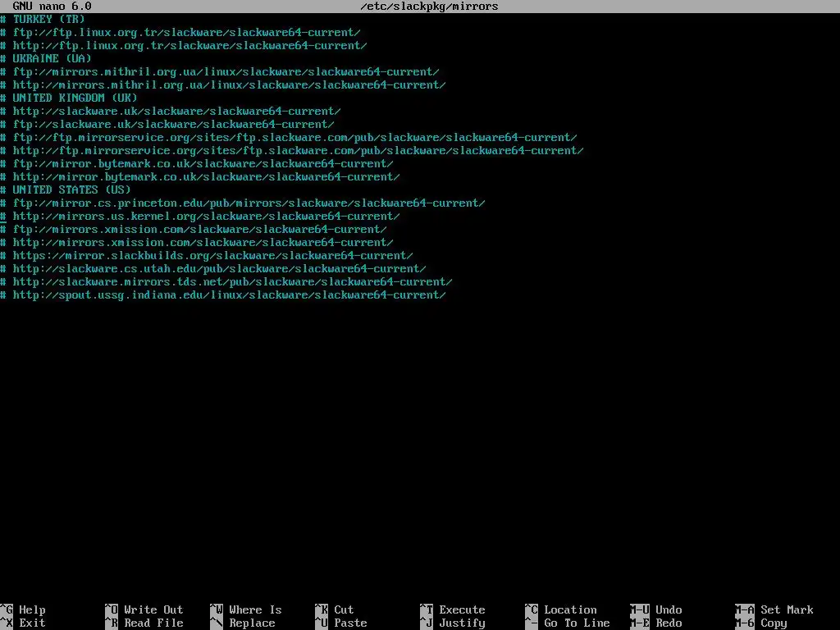The height and width of the screenshot is (630, 840).
Task: Click the Location shortcut label
Action: coord(570,609)
